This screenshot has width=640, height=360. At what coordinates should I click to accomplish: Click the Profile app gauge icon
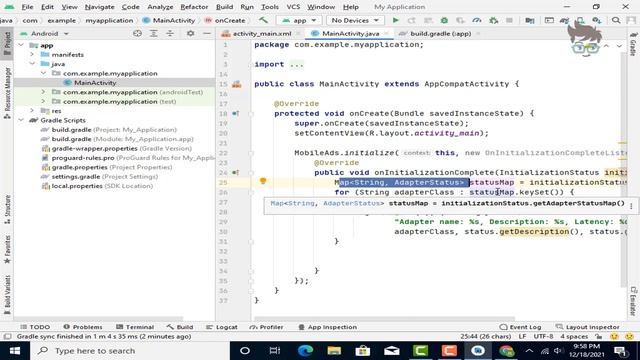point(477,20)
